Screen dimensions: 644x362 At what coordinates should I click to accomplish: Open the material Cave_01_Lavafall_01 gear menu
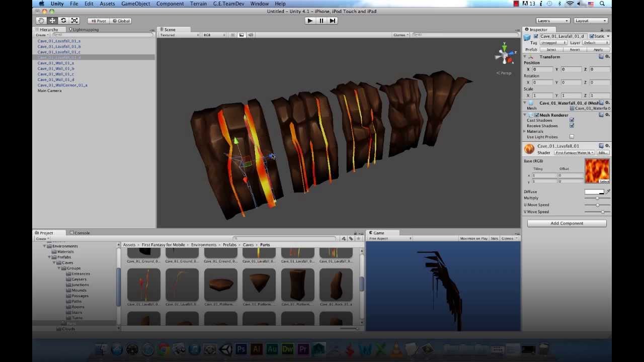point(607,146)
